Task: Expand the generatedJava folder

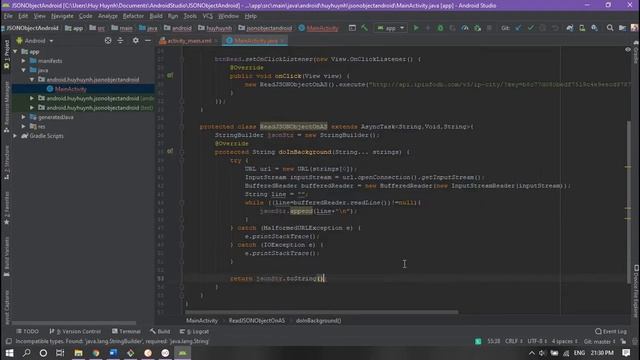Action: [x=24, y=117]
